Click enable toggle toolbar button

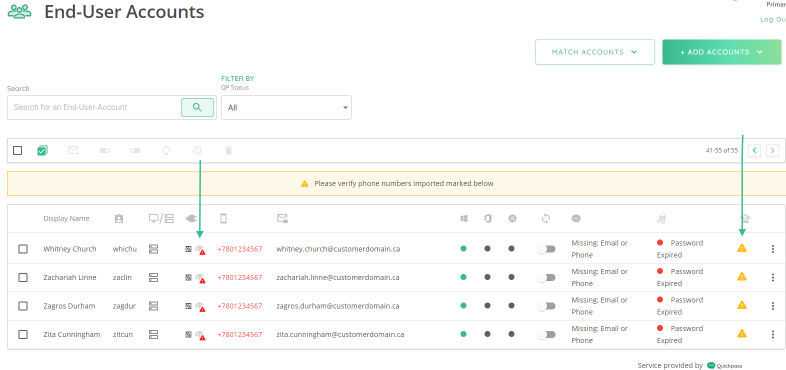pyautogui.click(x=104, y=150)
